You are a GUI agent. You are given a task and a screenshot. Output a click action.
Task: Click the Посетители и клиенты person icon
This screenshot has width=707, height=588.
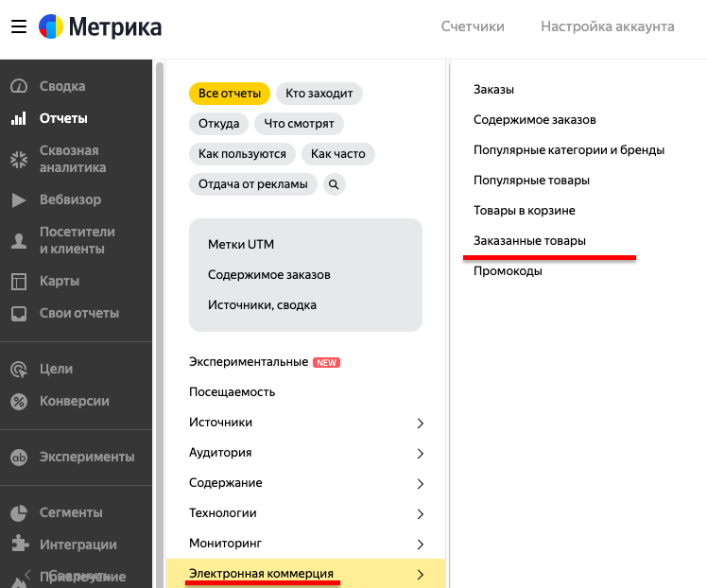(x=19, y=240)
